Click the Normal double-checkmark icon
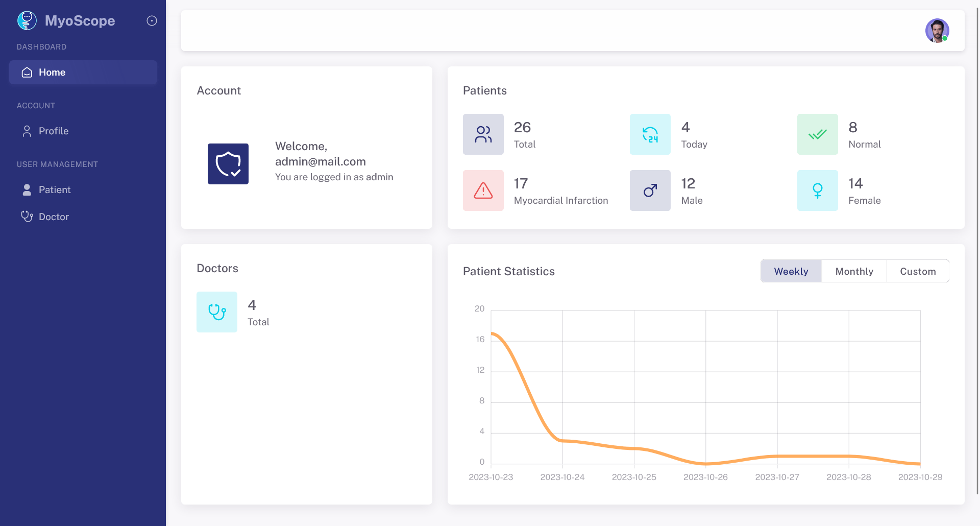 pyautogui.click(x=818, y=134)
